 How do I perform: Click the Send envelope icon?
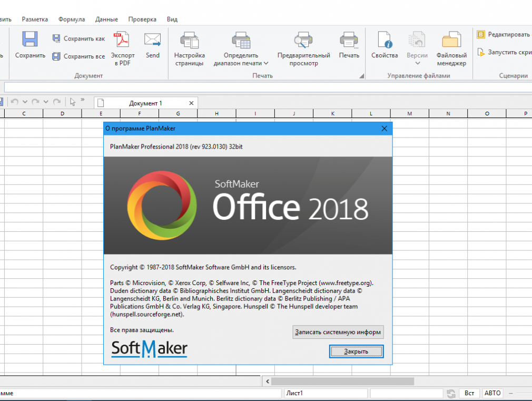pyautogui.click(x=152, y=39)
